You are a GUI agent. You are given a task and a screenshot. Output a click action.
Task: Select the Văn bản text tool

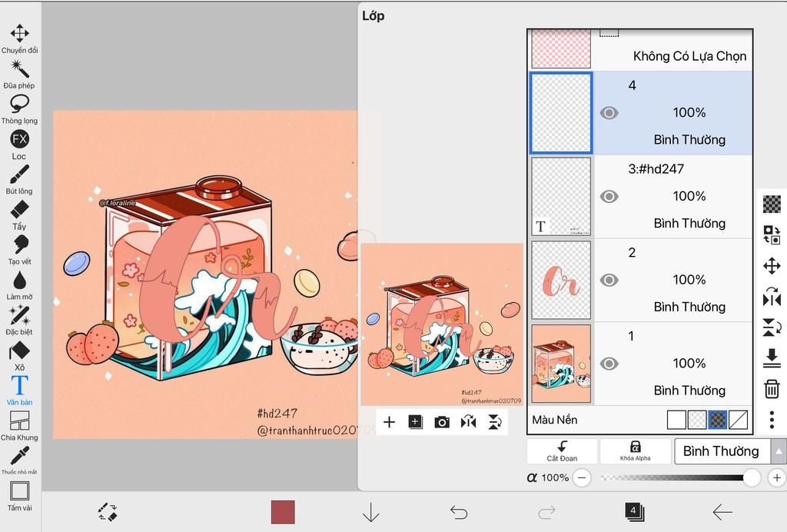[19, 391]
